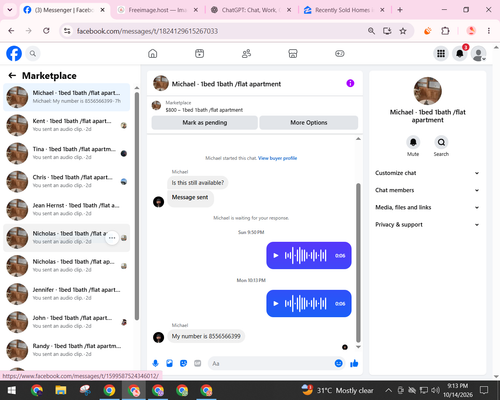Open Michael conversation in chat list
Viewport: 500px width, 400px height.
pyautogui.click(x=67, y=97)
